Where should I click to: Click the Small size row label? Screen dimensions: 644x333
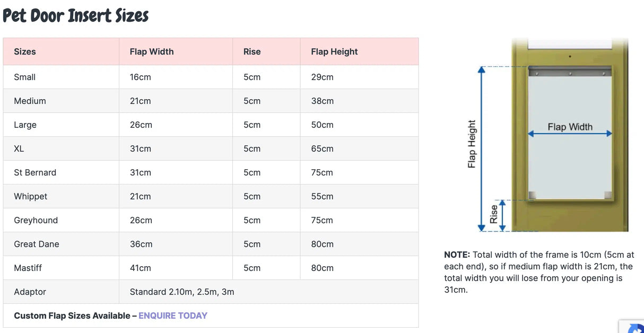pos(25,77)
